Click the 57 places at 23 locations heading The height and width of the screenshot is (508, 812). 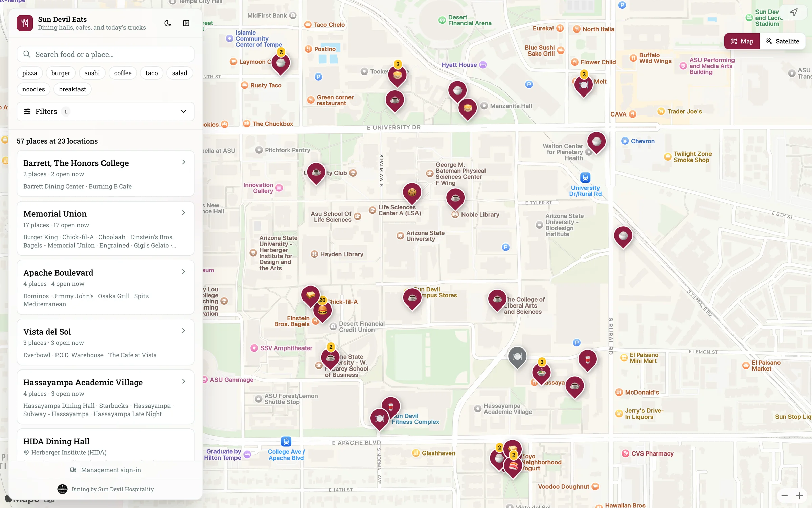pos(57,141)
